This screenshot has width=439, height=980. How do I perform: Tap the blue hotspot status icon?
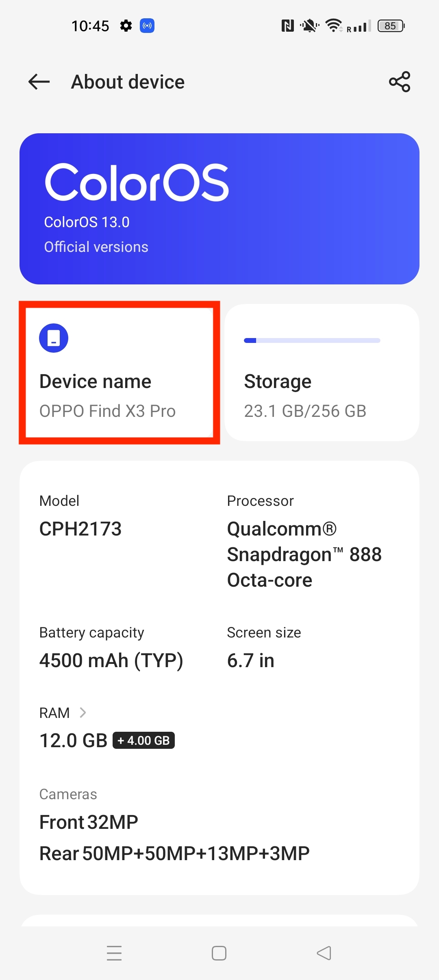click(147, 26)
